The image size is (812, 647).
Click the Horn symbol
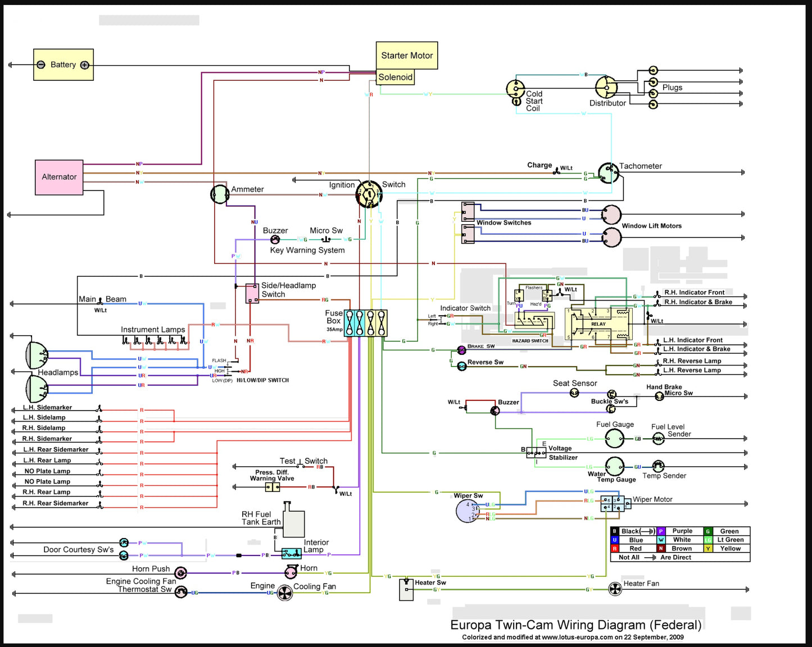tap(291, 572)
